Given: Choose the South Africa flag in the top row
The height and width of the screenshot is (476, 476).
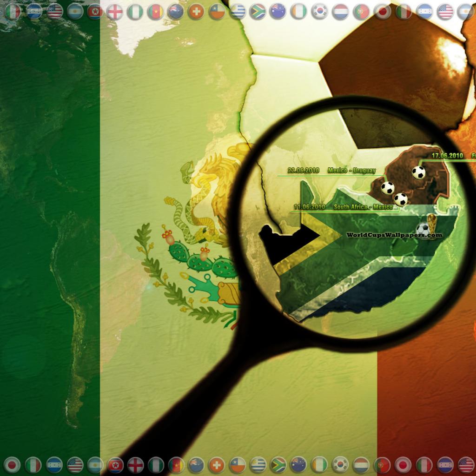Looking at the screenshot, I should point(258,12).
